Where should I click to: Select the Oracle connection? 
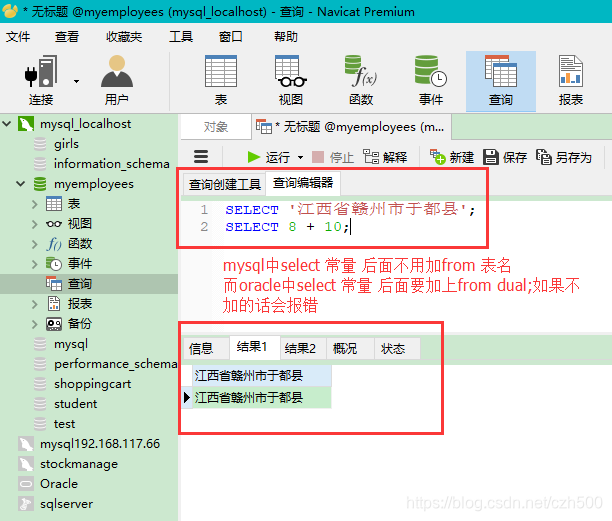(x=59, y=484)
